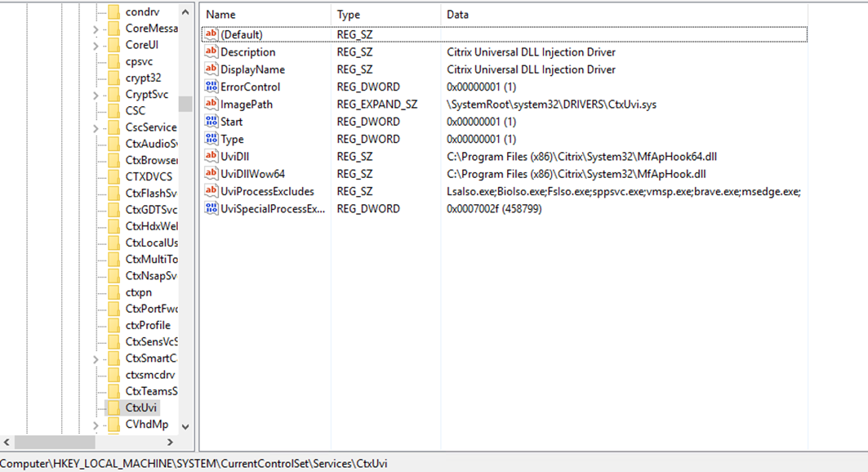Click the DWORD icon beside the Type value
Viewport: 868px width, 472px height.
click(x=211, y=139)
